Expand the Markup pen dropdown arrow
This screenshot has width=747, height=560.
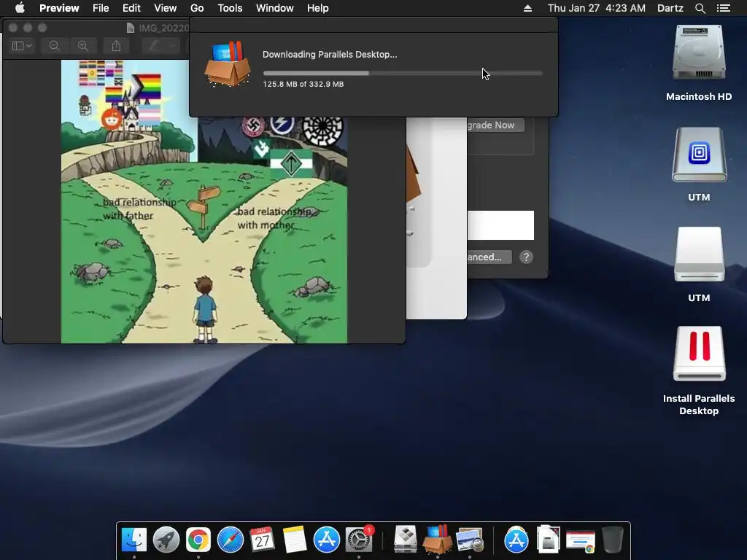172,46
